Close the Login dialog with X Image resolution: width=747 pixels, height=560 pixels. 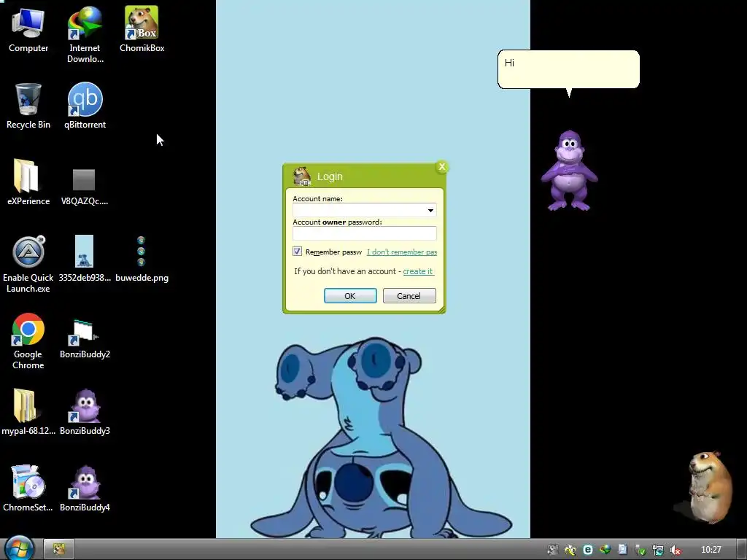[x=441, y=167]
